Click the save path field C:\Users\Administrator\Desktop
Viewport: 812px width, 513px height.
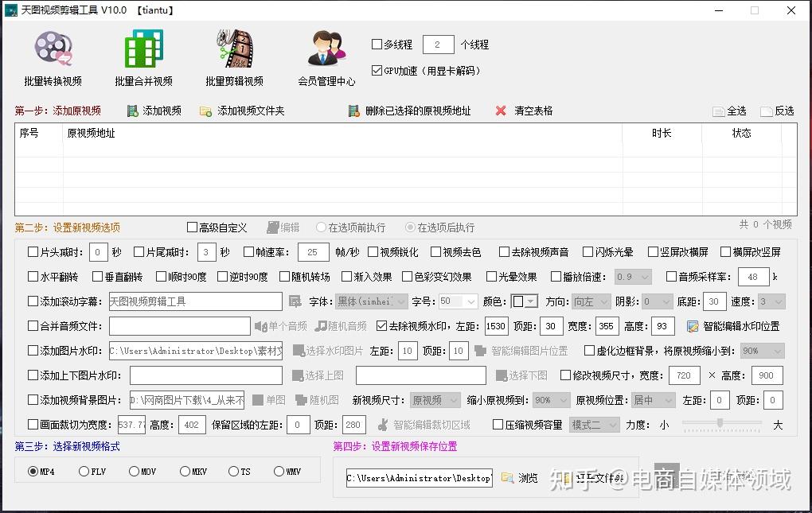pos(419,478)
